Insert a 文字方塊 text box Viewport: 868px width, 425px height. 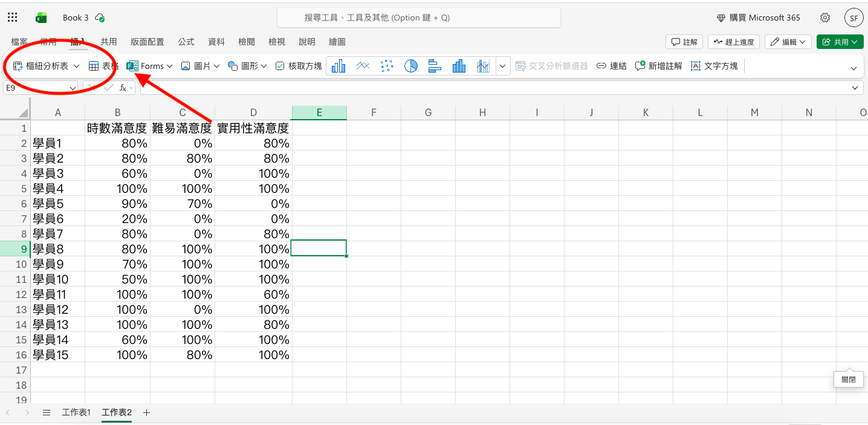pos(717,65)
